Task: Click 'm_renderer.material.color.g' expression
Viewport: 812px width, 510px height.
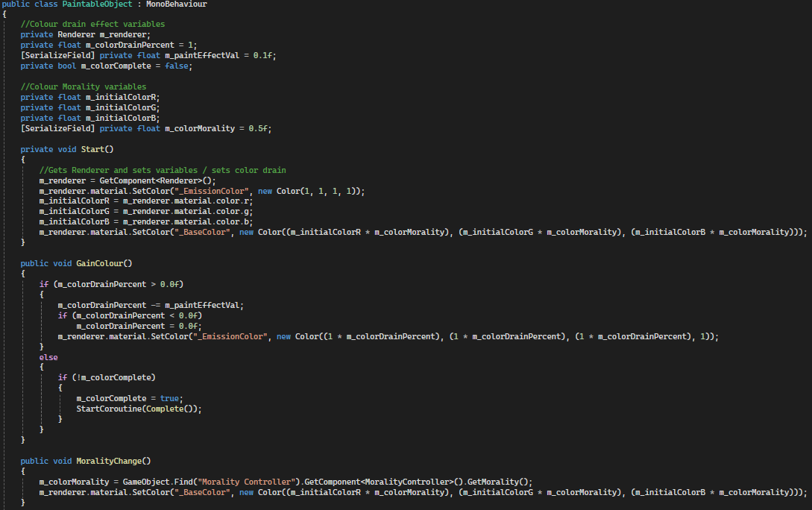Action: click(186, 211)
